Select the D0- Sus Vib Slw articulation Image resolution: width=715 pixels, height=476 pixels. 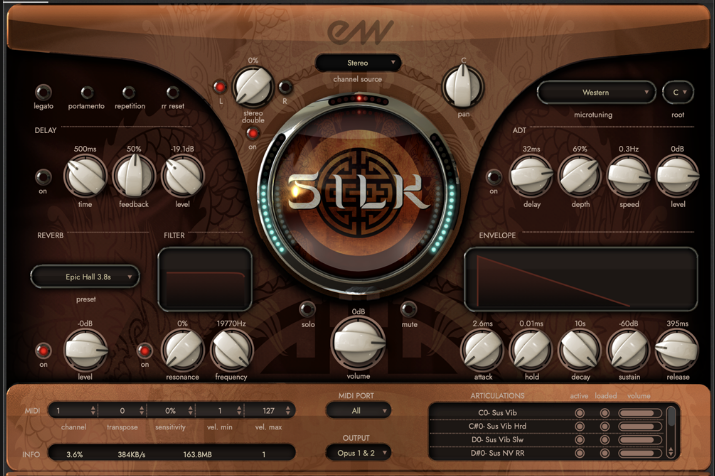pos(496,439)
